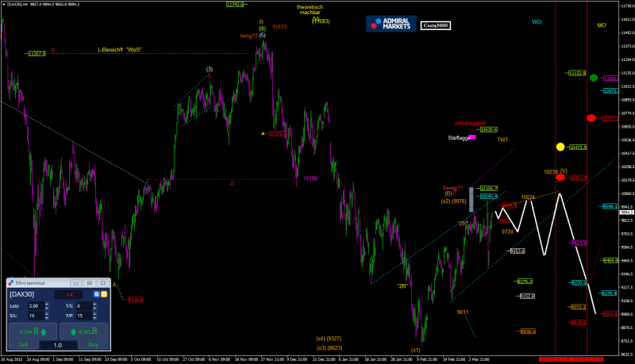Click the Costa3000 label box

(434, 25)
